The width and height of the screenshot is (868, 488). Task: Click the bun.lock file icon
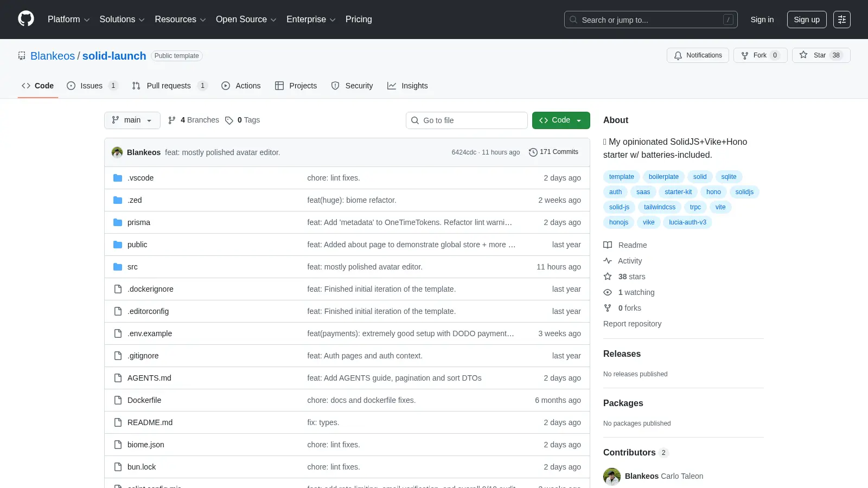[x=118, y=467]
